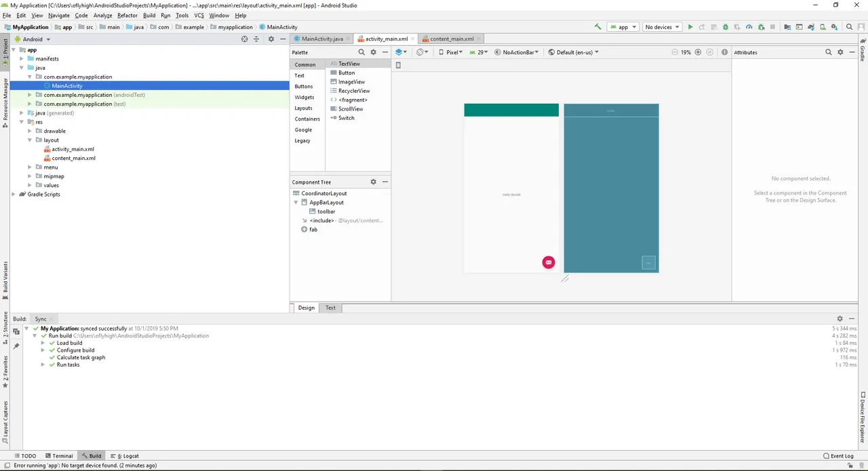
Task: Sync project with Gradle files icon
Action: (810, 27)
